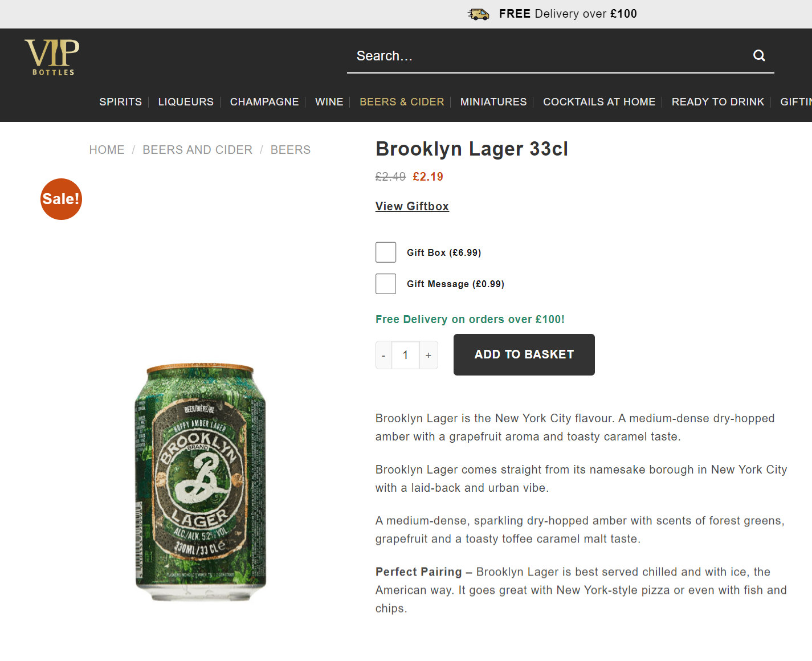
Task: Open Beers And Cider breadcrumb
Action: pos(197,150)
